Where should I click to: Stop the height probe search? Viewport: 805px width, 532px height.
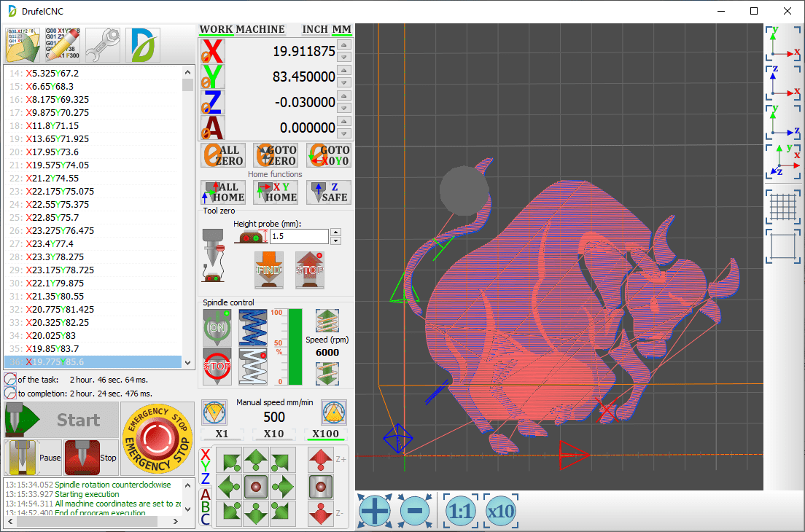coord(310,270)
